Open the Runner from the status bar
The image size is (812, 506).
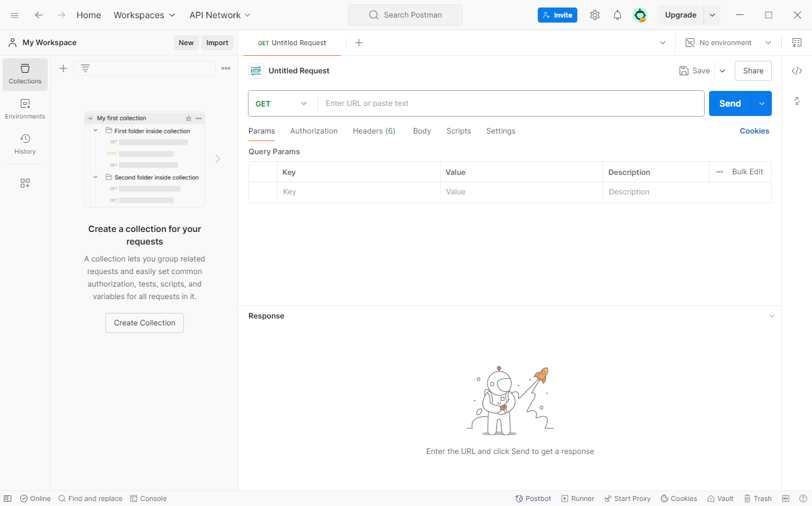click(578, 498)
